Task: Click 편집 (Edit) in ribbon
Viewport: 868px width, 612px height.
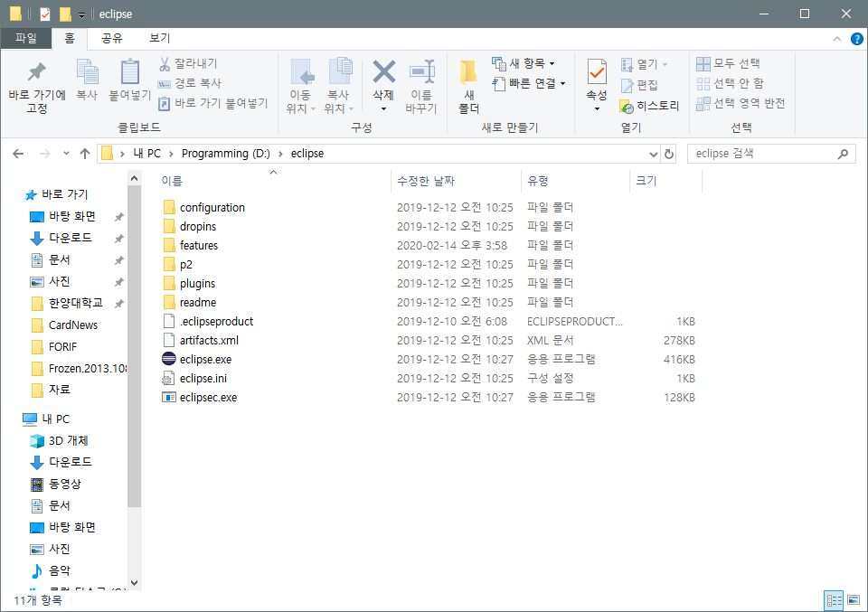Action: (x=639, y=85)
